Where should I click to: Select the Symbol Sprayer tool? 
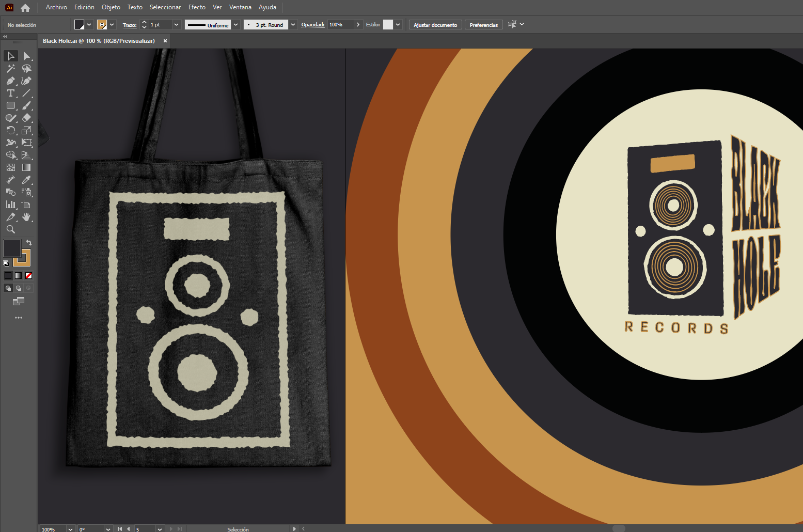[x=26, y=192]
